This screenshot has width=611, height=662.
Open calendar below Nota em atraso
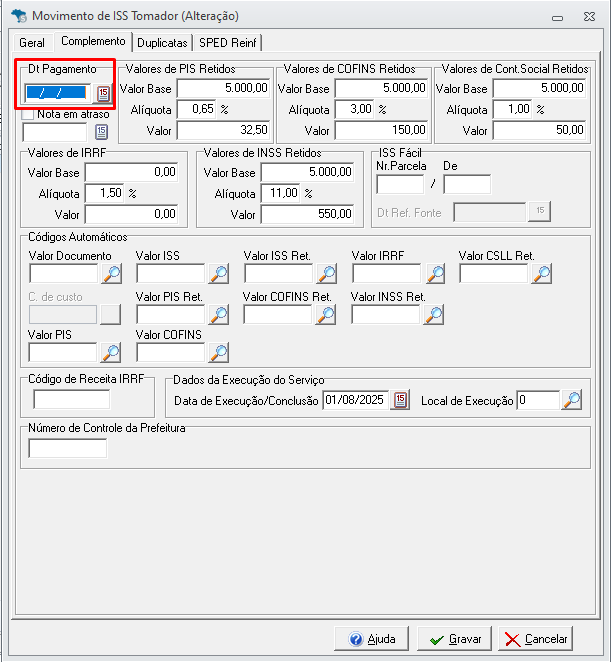click(101, 132)
